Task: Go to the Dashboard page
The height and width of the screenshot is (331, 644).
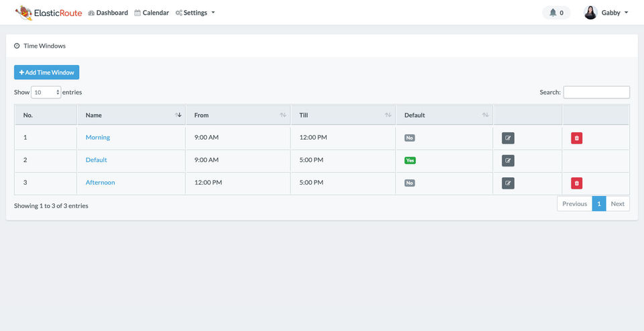Action: tap(108, 13)
